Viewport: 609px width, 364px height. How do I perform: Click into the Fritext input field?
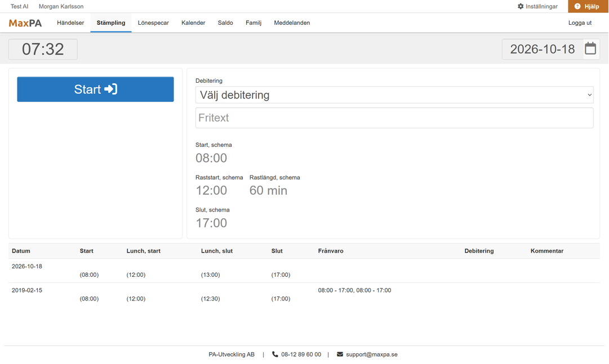click(x=394, y=118)
